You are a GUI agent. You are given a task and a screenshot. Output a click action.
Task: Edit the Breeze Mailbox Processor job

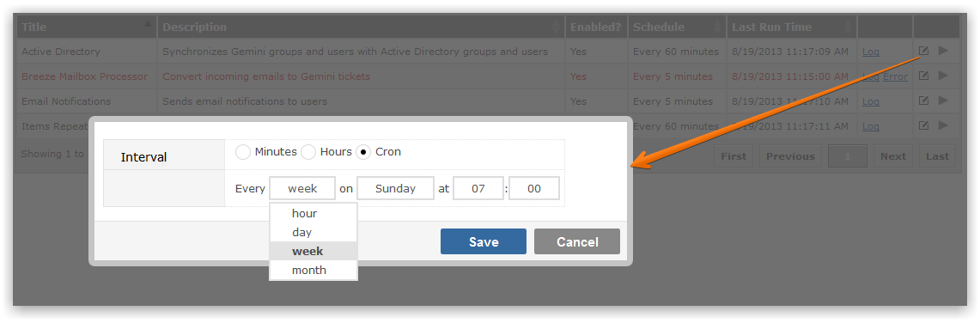[924, 76]
